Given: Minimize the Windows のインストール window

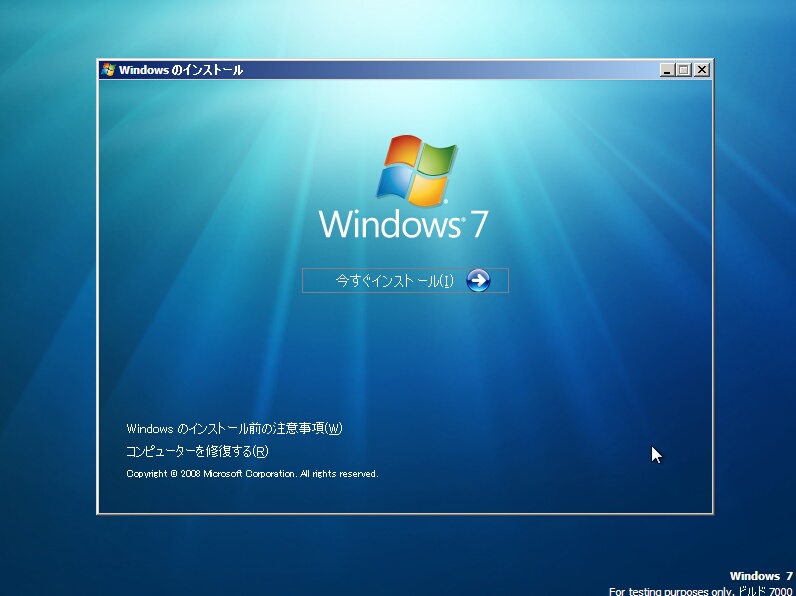Looking at the screenshot, I should pos(667,70).
